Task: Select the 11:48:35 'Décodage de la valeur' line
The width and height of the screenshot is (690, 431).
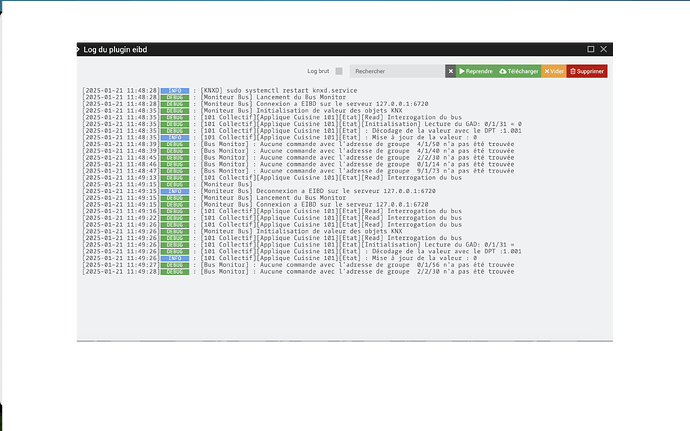Action: click(x=301, y=131)
